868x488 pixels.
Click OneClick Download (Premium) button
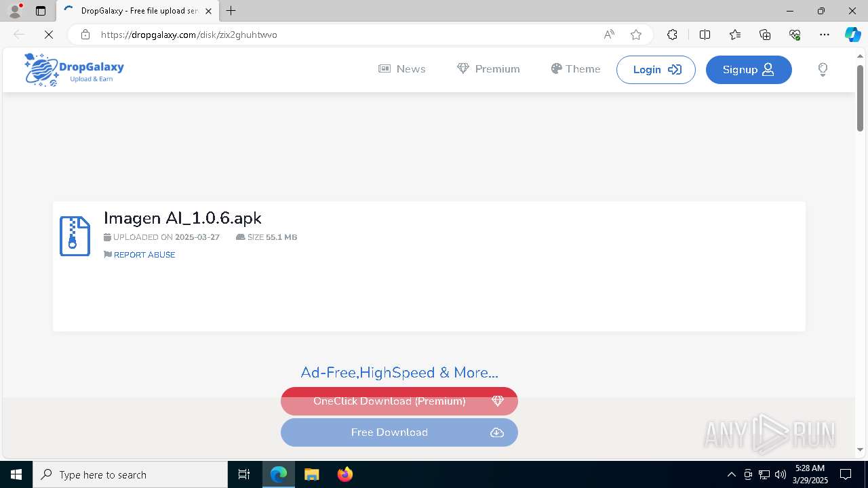[399, 401]
